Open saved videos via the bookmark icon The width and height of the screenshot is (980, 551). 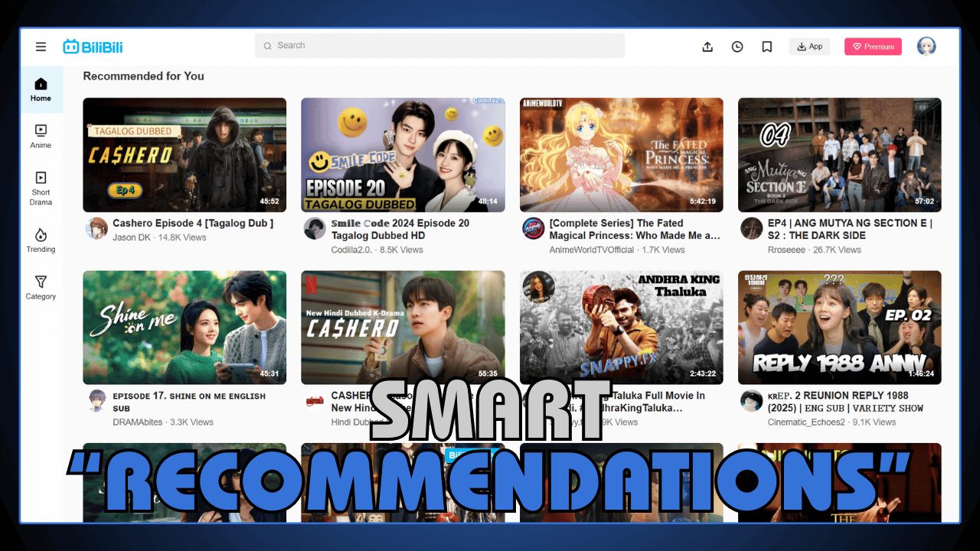pos(766,47)
